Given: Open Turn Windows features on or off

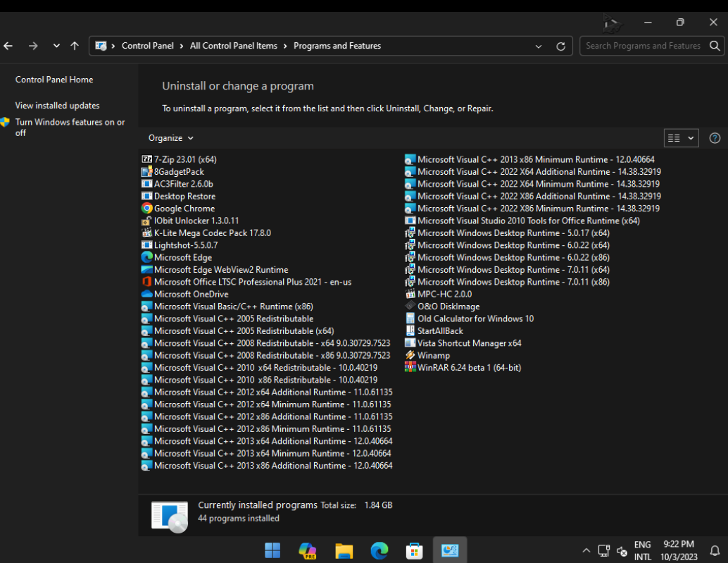Looking at the screenshot, I should click(x=70, y=128).
